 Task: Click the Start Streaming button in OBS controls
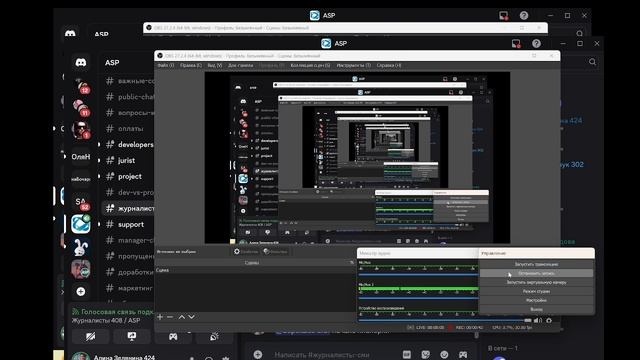coord(536,264)
